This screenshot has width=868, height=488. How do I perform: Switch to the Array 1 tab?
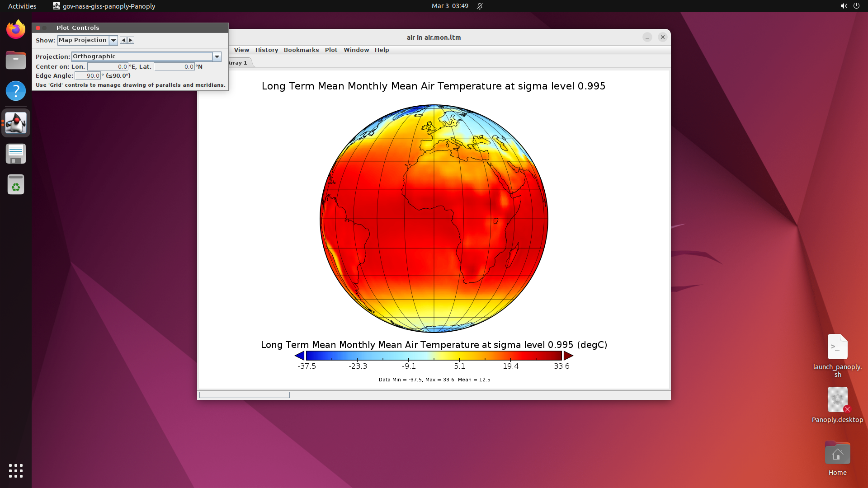(238, 63)
